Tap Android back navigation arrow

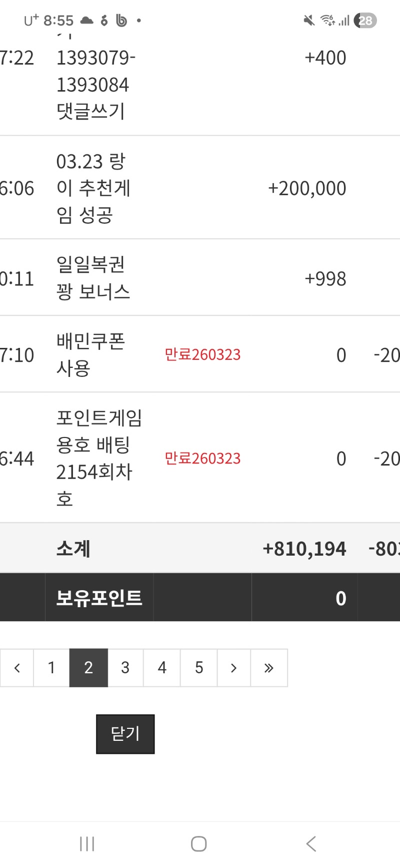coord(311,844)
